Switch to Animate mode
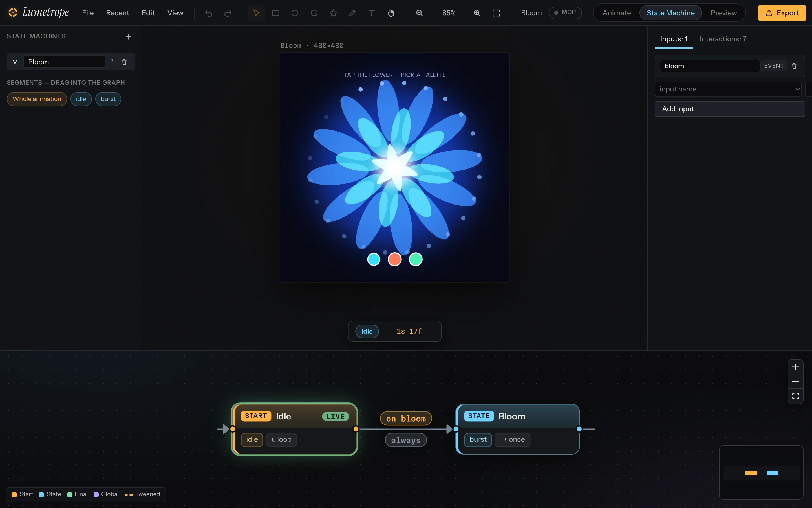Screen dimensions: 812x508 [x=616, y=13]
